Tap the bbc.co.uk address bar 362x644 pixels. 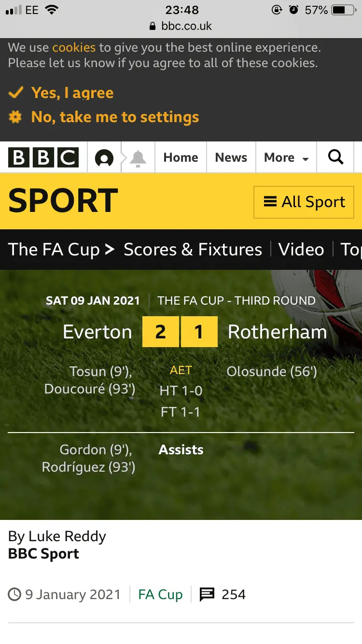[x=186, y=26]
